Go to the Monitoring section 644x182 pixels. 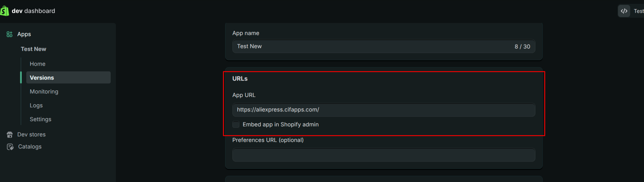44,92
